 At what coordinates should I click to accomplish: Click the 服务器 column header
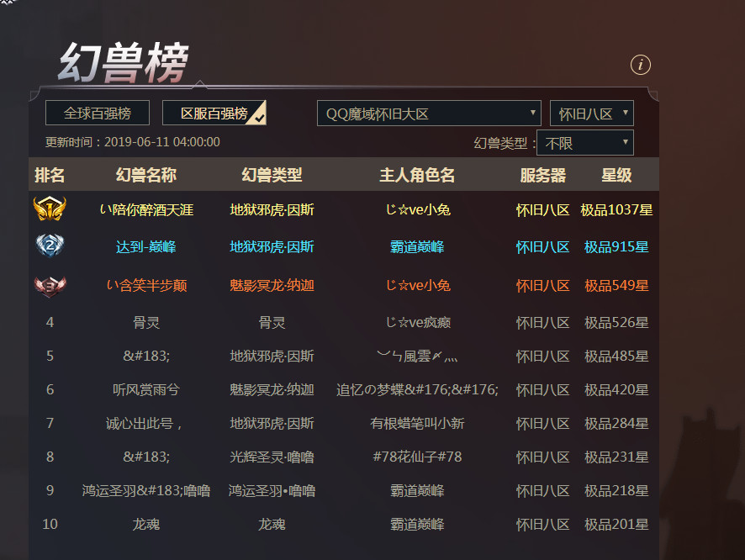point(542,175)
